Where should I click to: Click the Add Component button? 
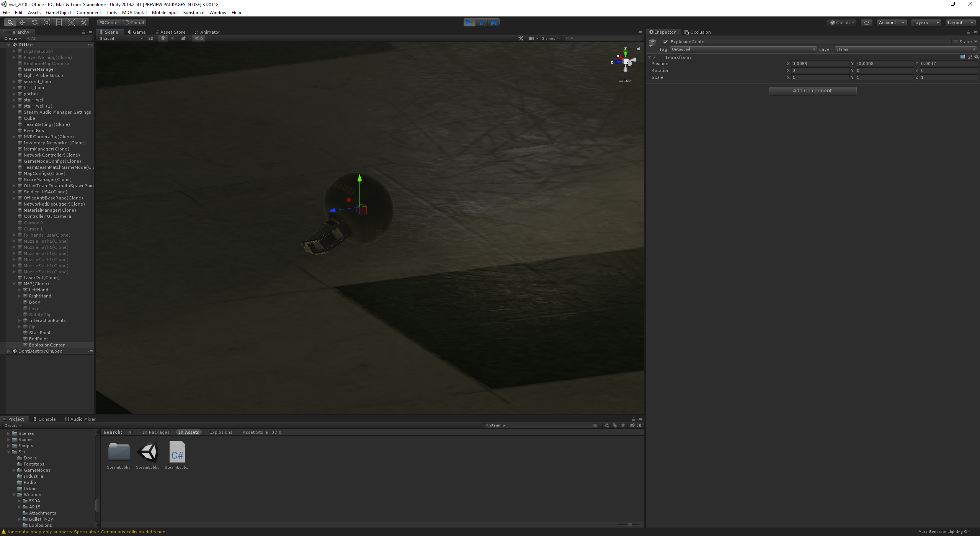(812, 90)
